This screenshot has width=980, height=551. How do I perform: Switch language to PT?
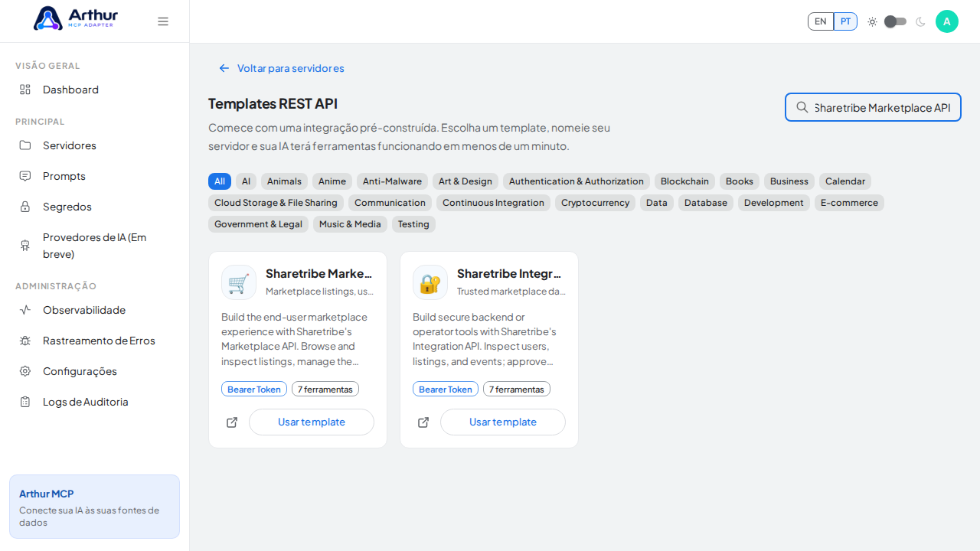point(845,21)
